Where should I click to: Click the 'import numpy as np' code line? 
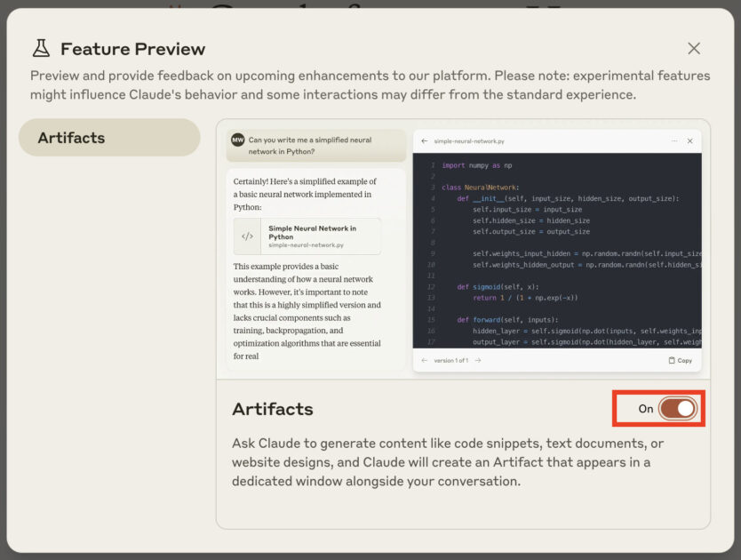(x=477, y=165)
